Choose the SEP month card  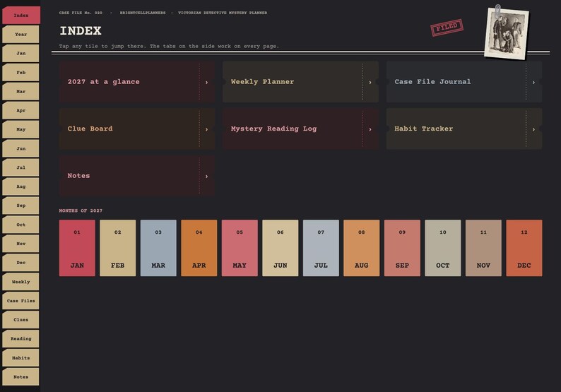[402, 248]
